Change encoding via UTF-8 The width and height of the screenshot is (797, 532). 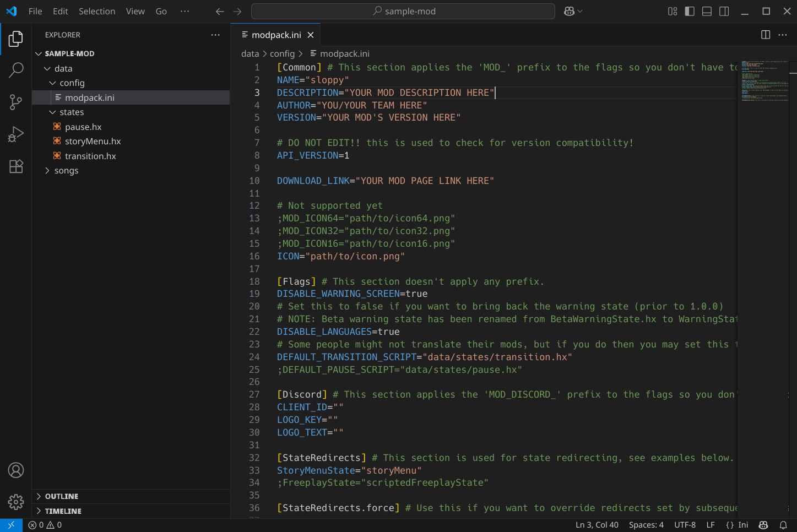click(685, 525)
